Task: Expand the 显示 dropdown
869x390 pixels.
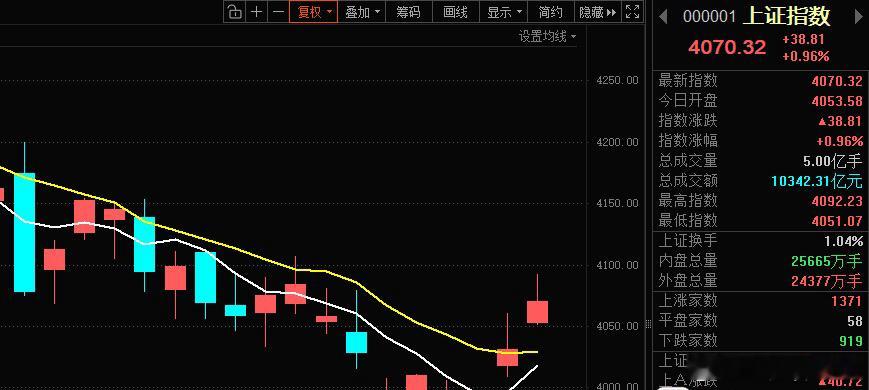Action: [503, 12]
